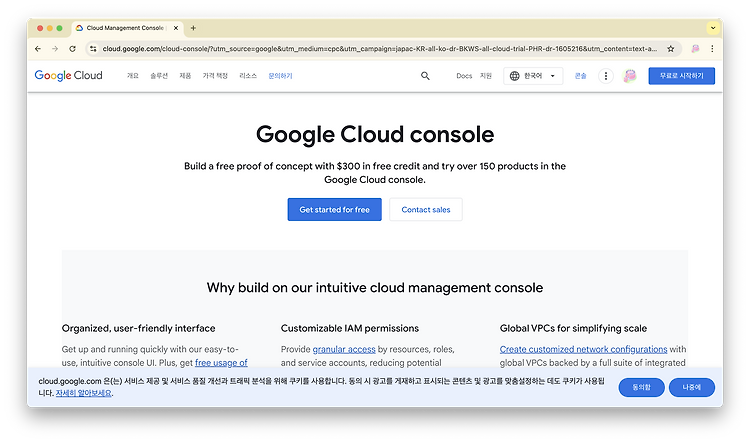Click Why build on our intuitive heading
This screenshot has height=443, width=750.
(x=375, y=288)
